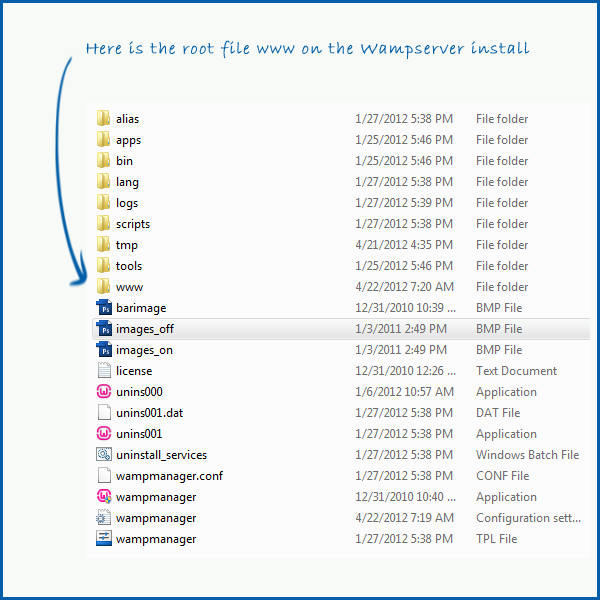
Task: Click date 4/21/2012 4:35 PM of tmp
Action: point(404,245)
